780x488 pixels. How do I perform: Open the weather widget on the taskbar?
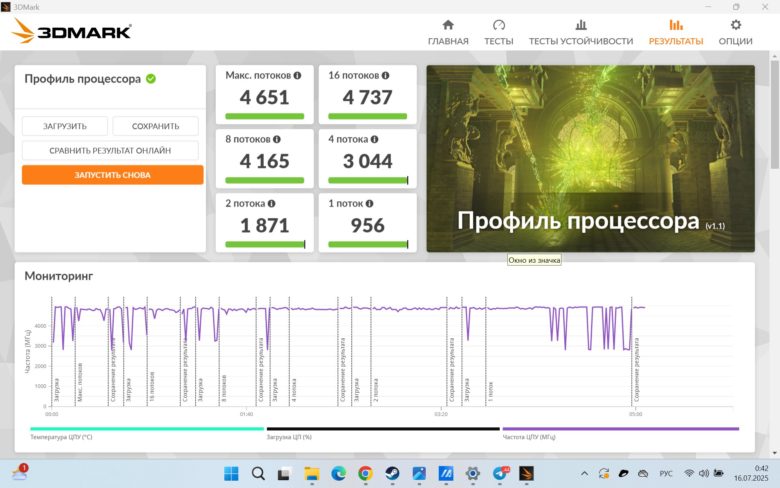click(x=20, y=473)
